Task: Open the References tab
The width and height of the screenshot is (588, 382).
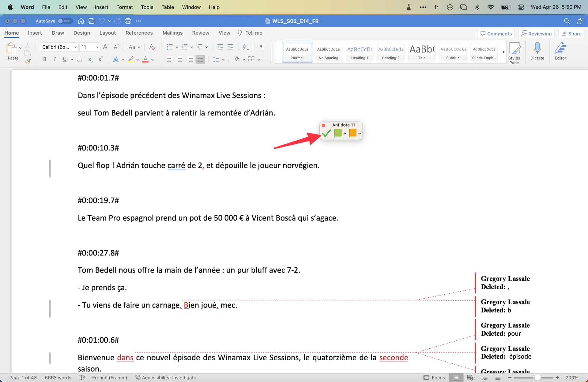Action: point(139,33)
